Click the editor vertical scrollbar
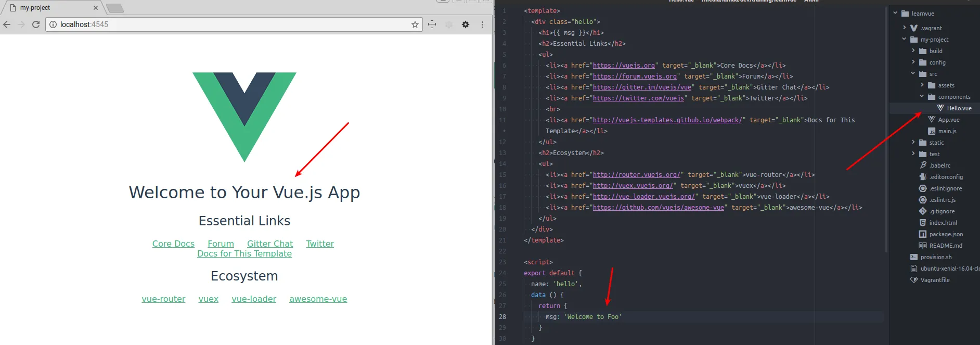The width and height of the screenshot is (980, 345). (885, 130)
